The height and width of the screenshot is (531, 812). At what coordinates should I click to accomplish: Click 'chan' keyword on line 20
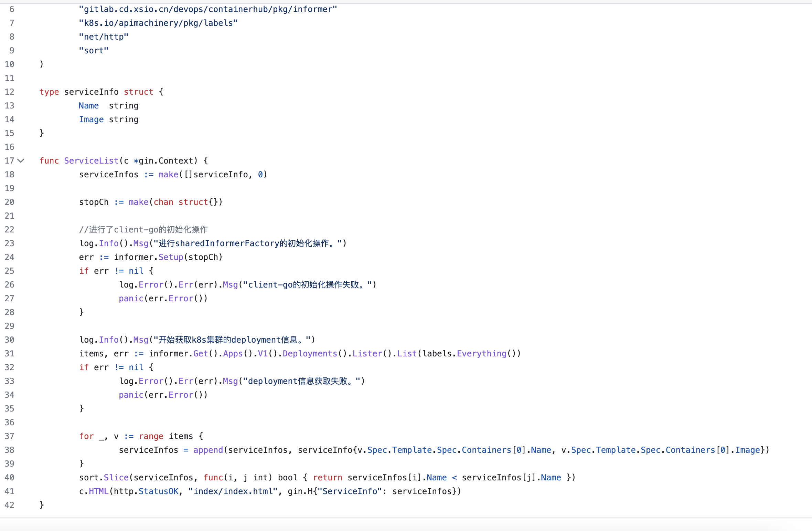(163, 202)
